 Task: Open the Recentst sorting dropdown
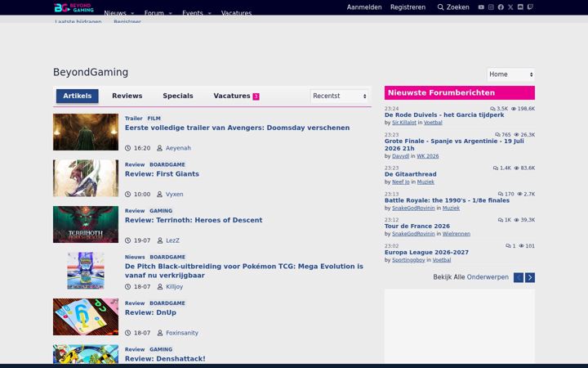[340, 96]
